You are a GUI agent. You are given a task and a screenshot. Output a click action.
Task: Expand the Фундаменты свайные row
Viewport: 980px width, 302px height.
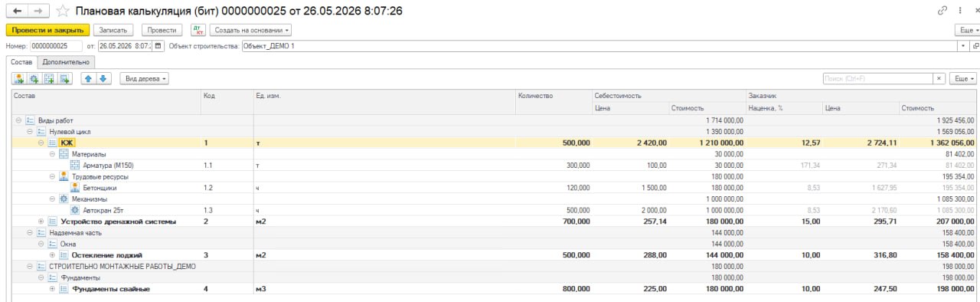[52, 288]
